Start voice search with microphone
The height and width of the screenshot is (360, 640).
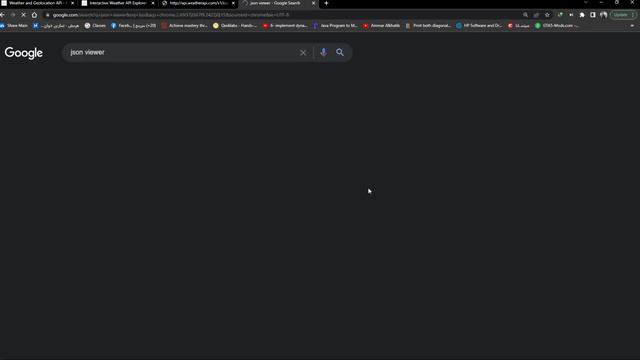pos(324,52)
